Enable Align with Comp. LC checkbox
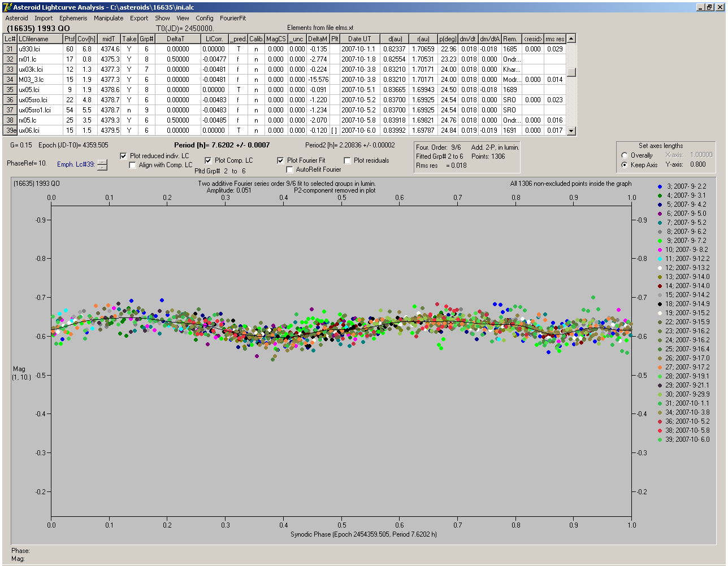 (133, 165)
